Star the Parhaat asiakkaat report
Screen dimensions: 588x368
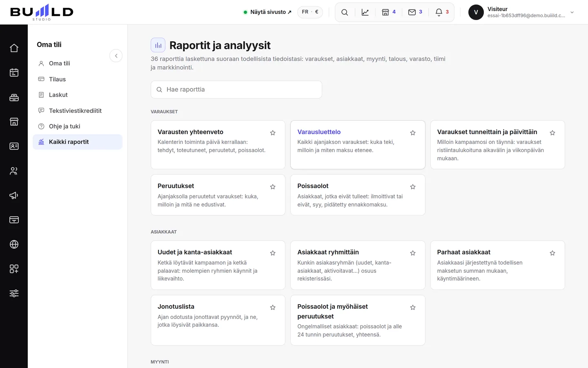(x=552, y=253)
